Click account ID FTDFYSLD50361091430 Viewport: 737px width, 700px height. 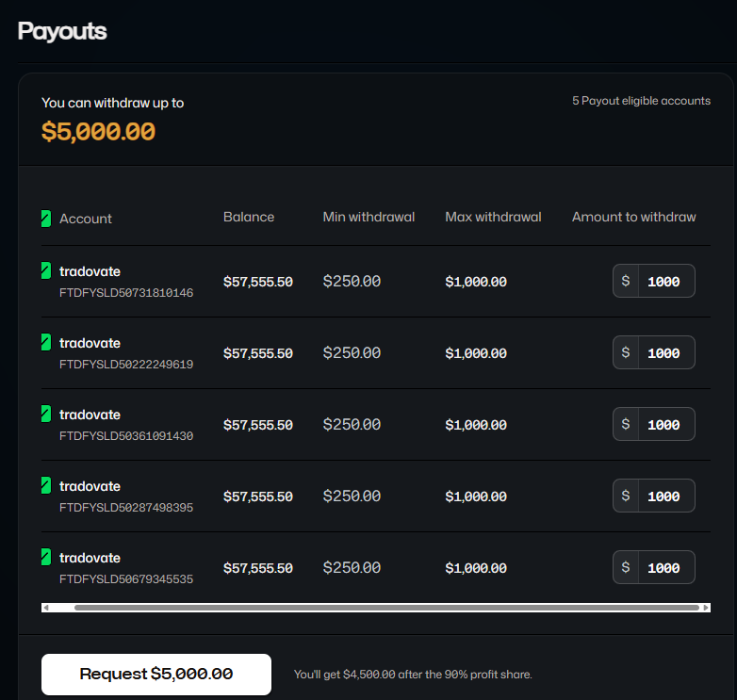[x=126, y=436]
